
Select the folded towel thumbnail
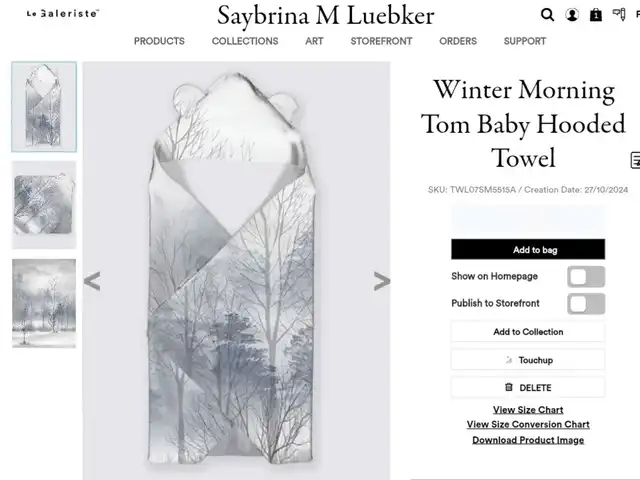44,205
